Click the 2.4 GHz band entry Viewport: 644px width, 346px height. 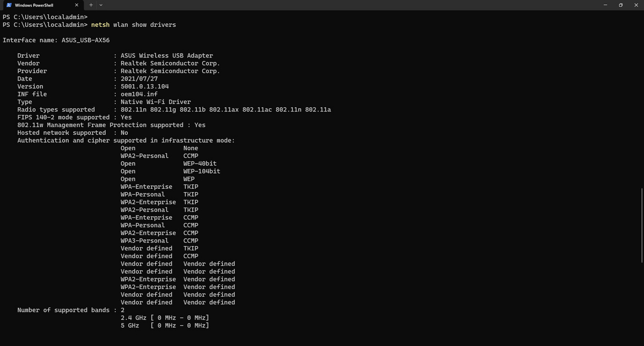pos(164,318)
